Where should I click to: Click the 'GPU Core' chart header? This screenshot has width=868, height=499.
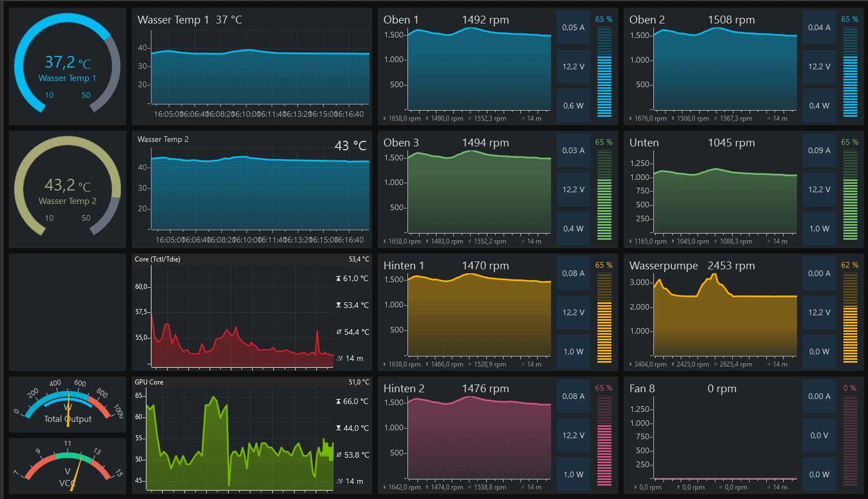click(149, 382)
